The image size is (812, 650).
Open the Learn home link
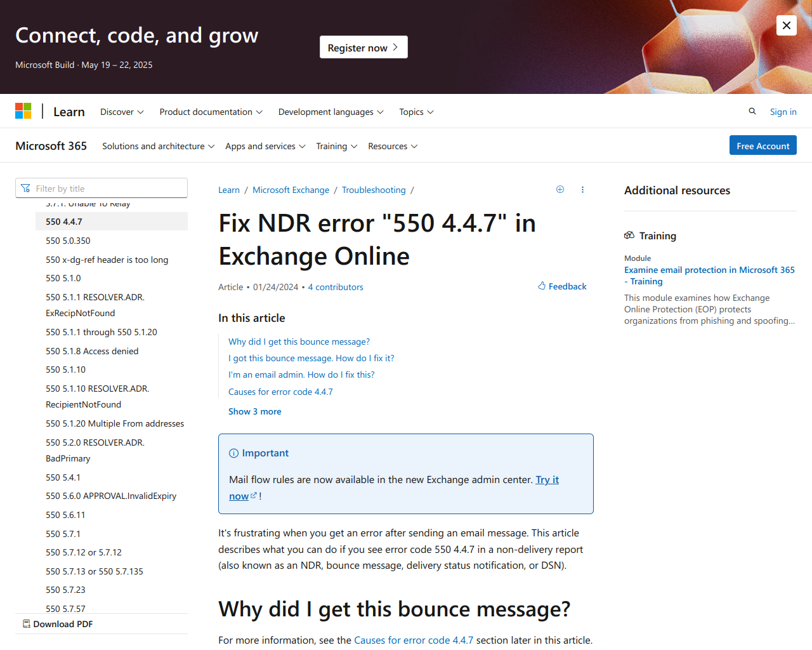click(69, 112)
